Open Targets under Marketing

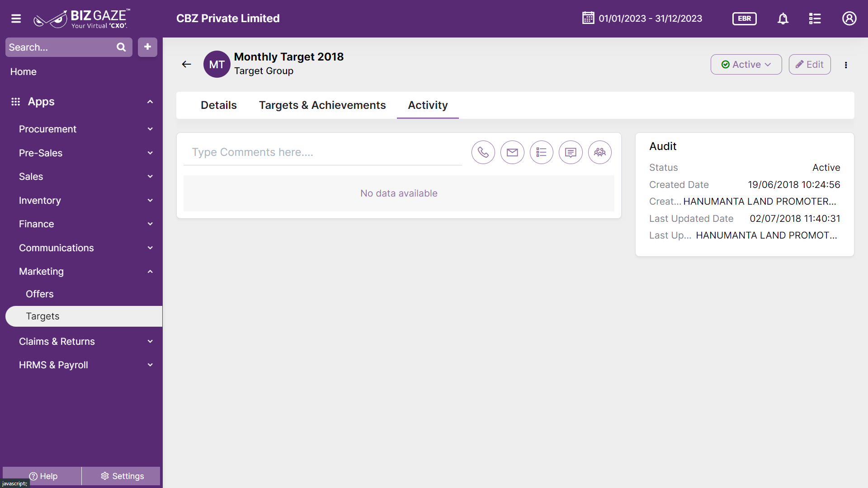(x=84, y=316)
